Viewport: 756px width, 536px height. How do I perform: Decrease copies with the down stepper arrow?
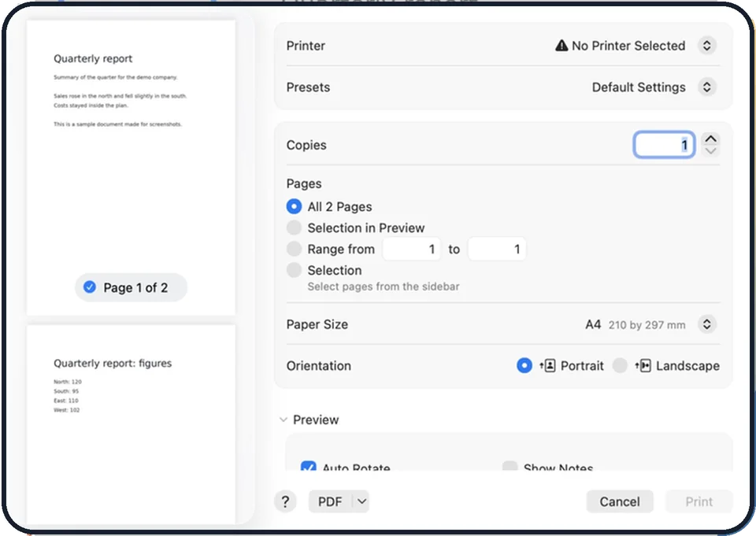tap(710, 151)
